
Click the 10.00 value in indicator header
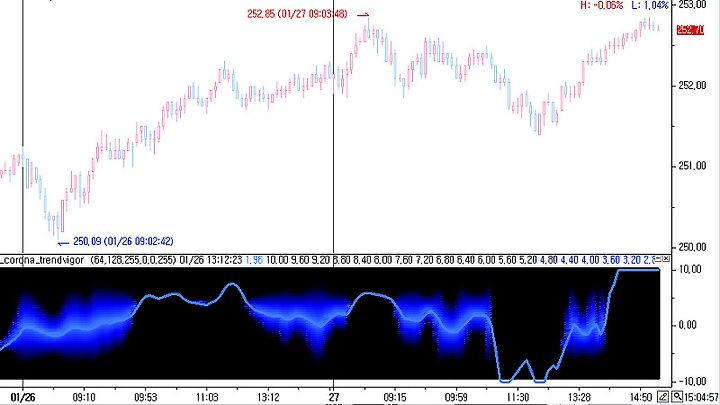point(277,260)
